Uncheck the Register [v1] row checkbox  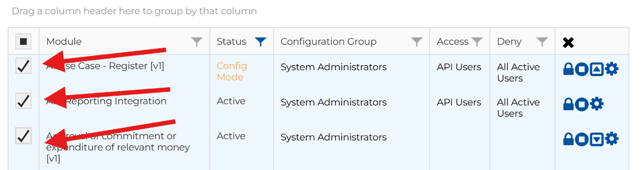click(23, 66)
